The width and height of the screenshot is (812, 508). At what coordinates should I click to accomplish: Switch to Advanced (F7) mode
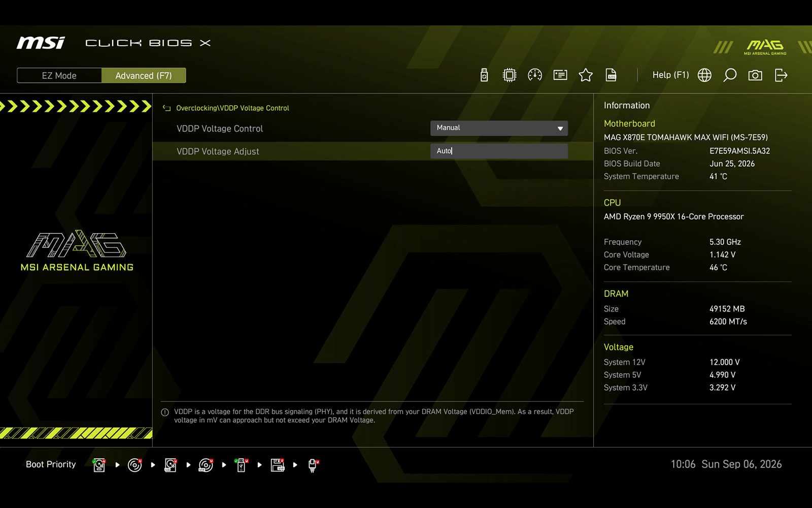[144, 76]
